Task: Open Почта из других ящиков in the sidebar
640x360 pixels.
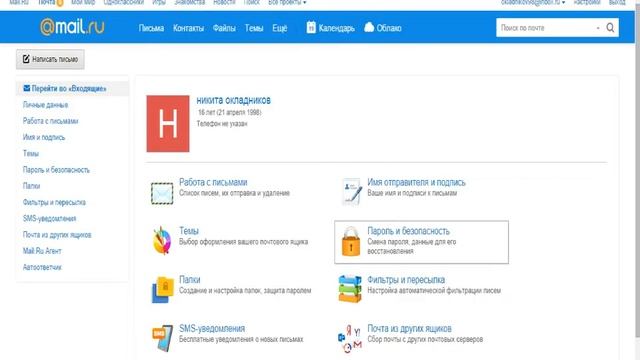Action: click(x=57, y=235)
